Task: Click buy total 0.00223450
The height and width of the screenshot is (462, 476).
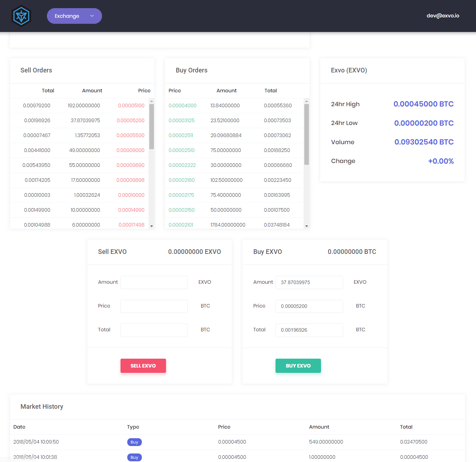Action: coord(278,180)
